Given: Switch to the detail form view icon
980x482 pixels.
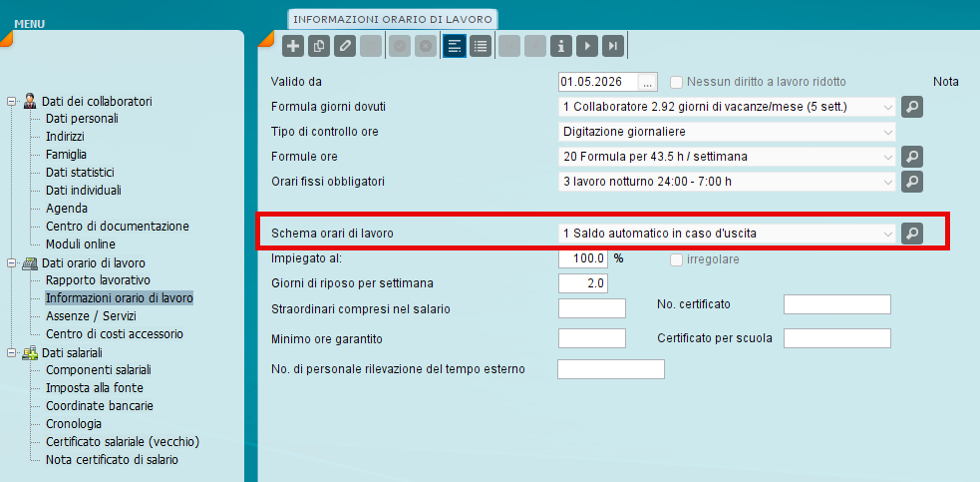Looking at the screenshot, I should (455, 46).
